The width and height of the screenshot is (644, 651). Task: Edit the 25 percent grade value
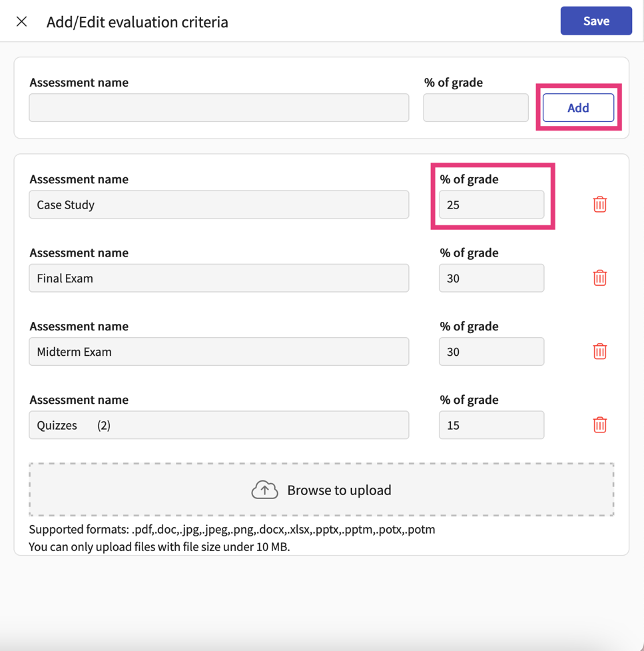(x=491, y=205)
